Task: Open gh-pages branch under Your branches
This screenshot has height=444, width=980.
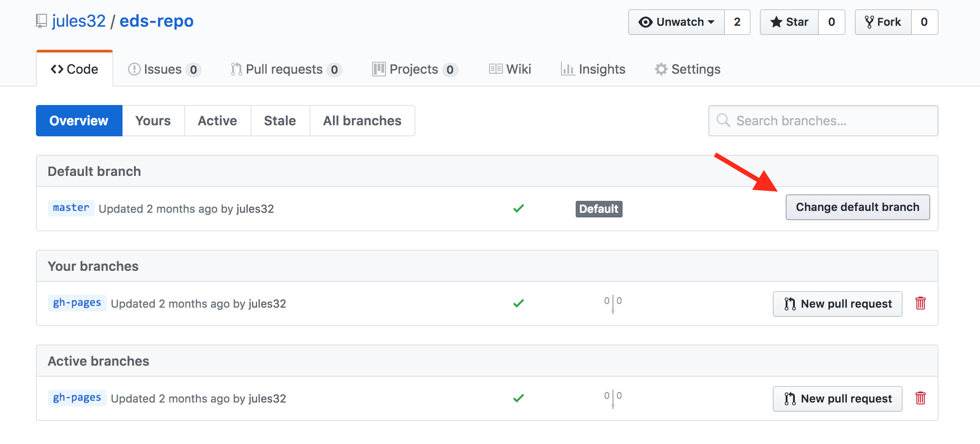Action: point(77,303)
